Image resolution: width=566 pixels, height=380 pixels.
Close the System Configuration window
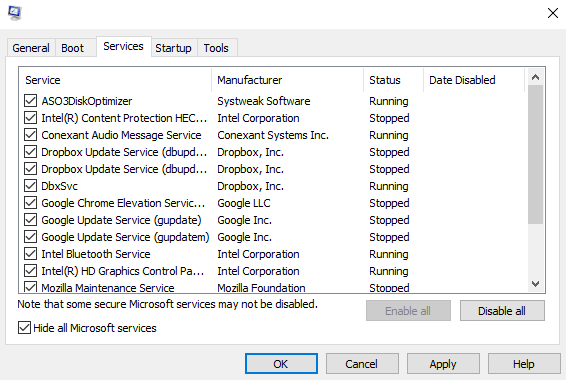point(553,13)
